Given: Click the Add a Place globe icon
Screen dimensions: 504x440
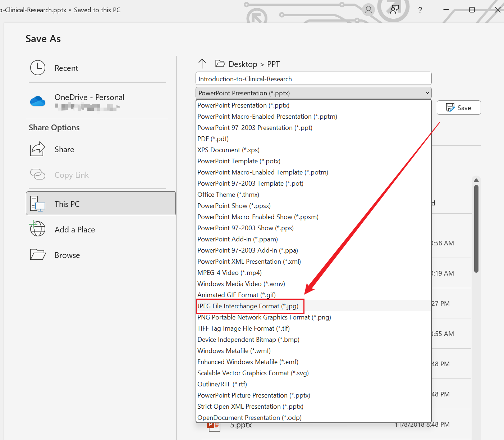Looking at the screenshot, I should (38, 229).
